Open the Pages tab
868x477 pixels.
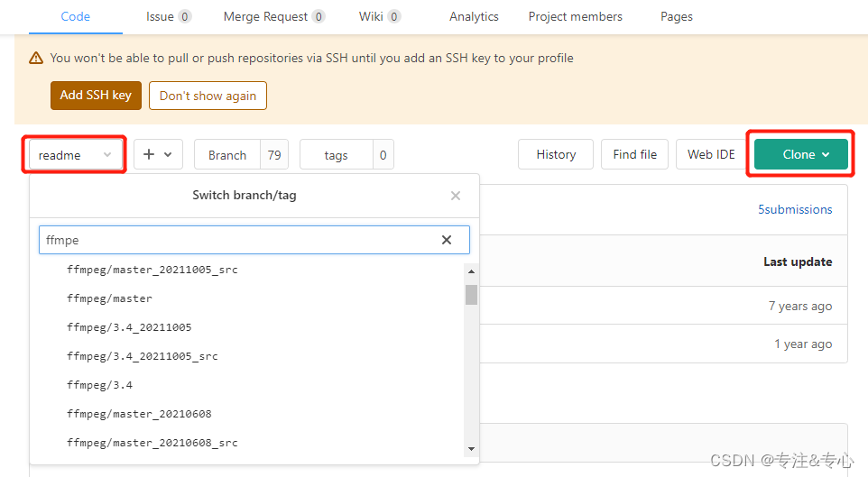pyautogui.click(x=677, y=16)
